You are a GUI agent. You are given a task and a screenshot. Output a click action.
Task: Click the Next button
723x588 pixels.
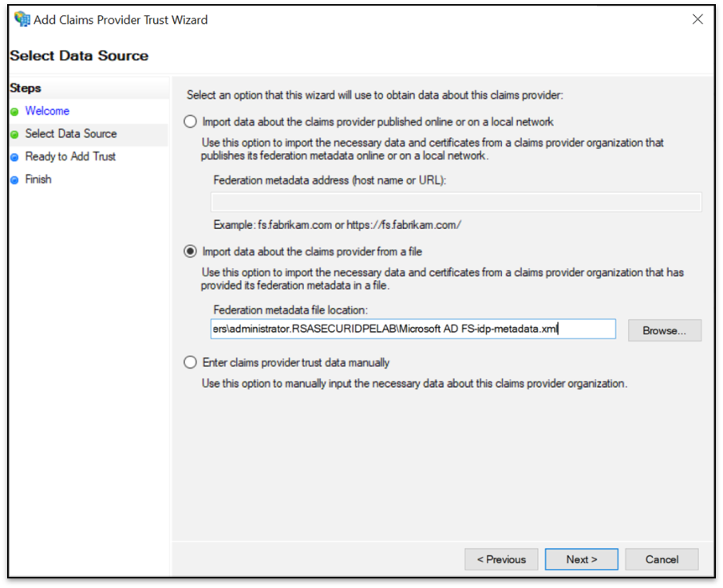click(x=581, y=559)
